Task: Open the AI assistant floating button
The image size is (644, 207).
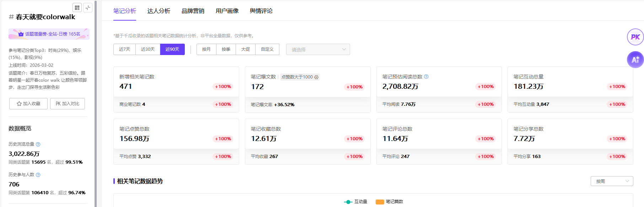Action: (635, 60)
